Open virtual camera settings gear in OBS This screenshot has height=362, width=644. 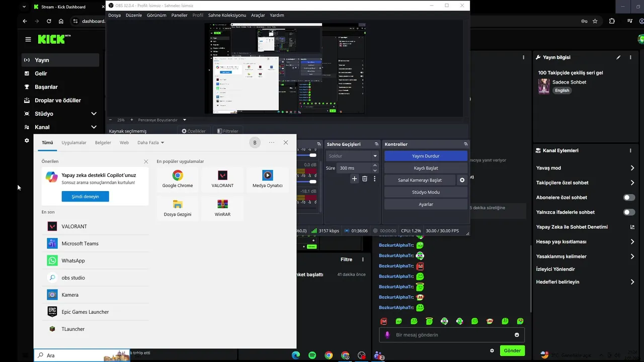(x=462, y=180)
